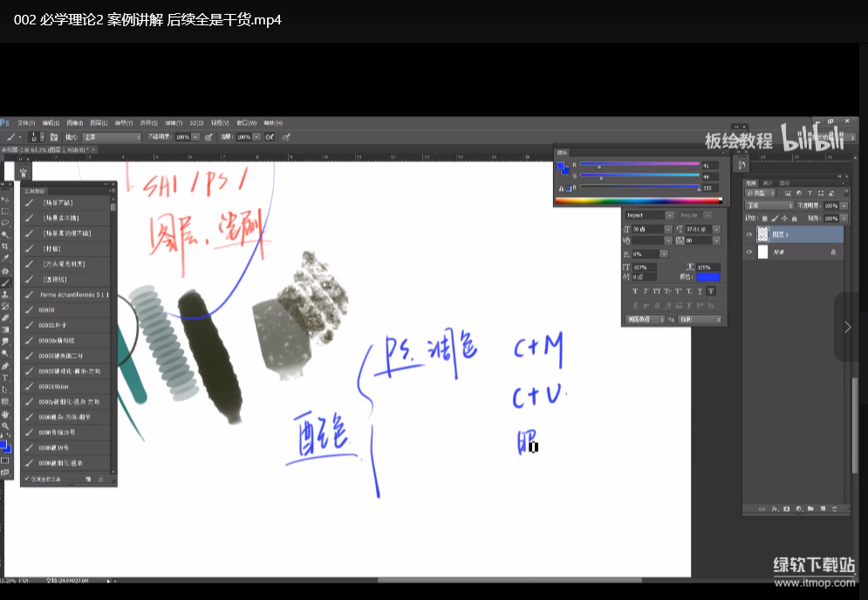Viewport: 868px width, 600px height.
Task: Select the Zoom tool
Action: click(x=5, y=426)
